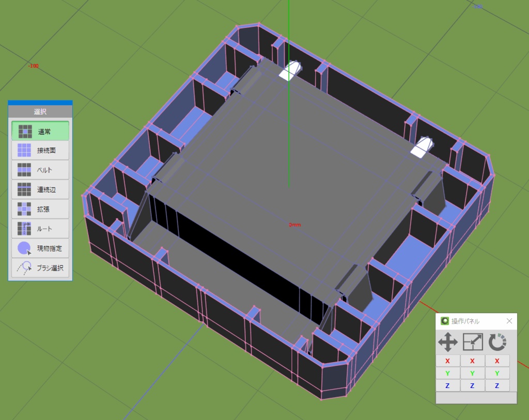
Task: Click Z under the move icon
Action: [x=448, y=385]
